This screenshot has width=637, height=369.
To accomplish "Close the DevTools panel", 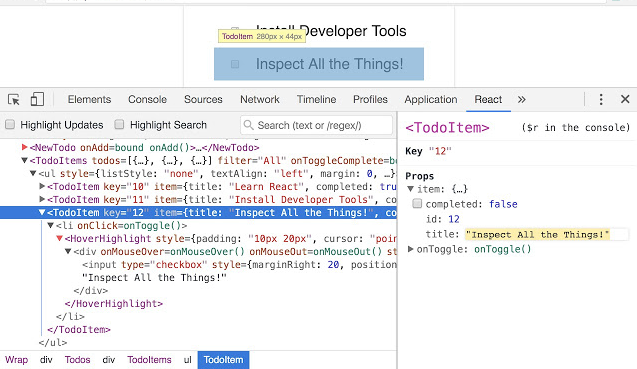I will pos(625,99).
